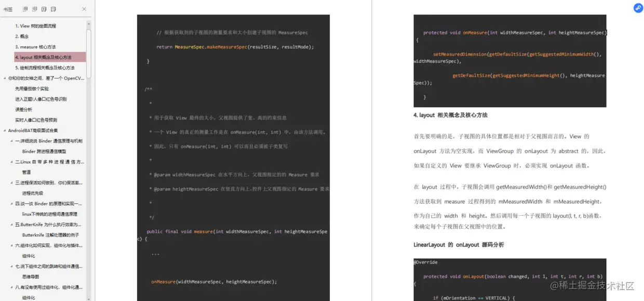Click the delete bookmark icon
This screenshot has height=301, width=644.
[53, 9]
